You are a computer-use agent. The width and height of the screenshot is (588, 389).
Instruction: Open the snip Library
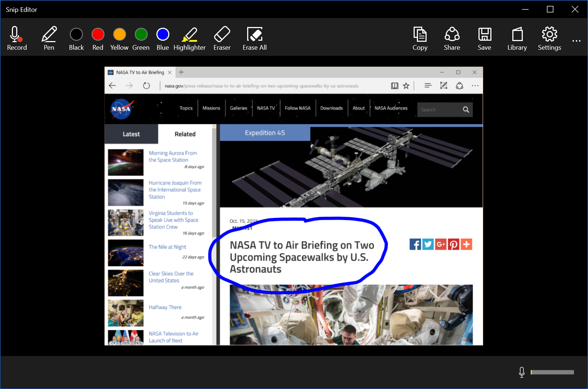(517, 38)
